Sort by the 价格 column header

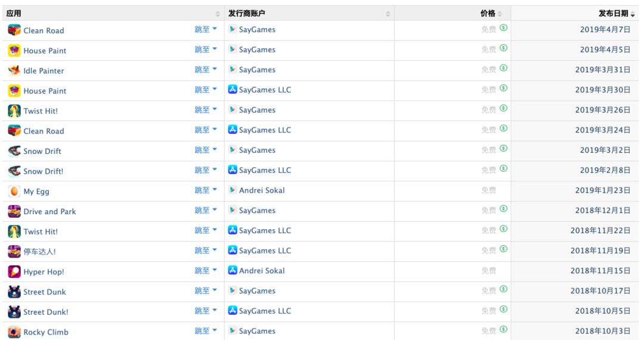tap(453, 14)
